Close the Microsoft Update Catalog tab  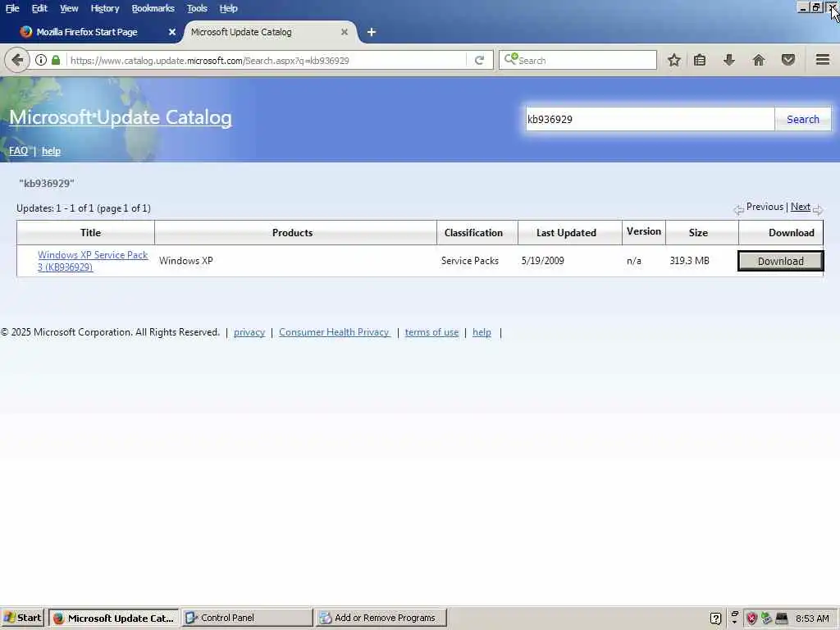[x=345, y=32]
